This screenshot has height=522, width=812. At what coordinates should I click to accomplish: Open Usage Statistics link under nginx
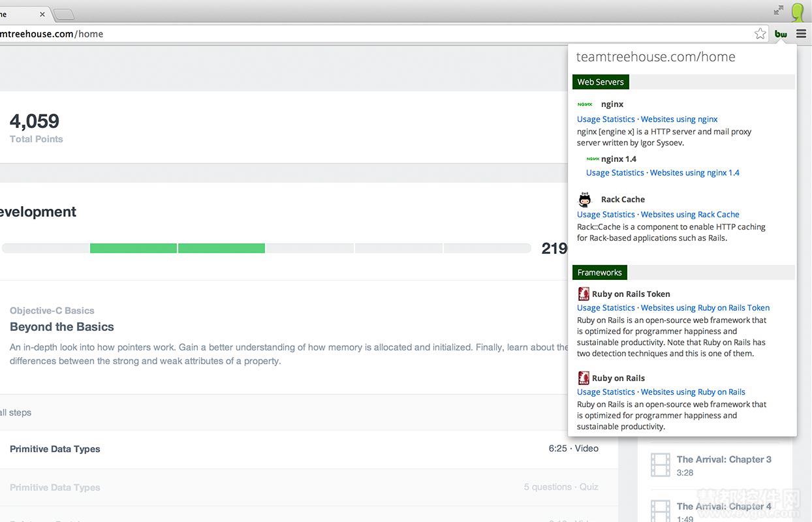click(606, 119)
